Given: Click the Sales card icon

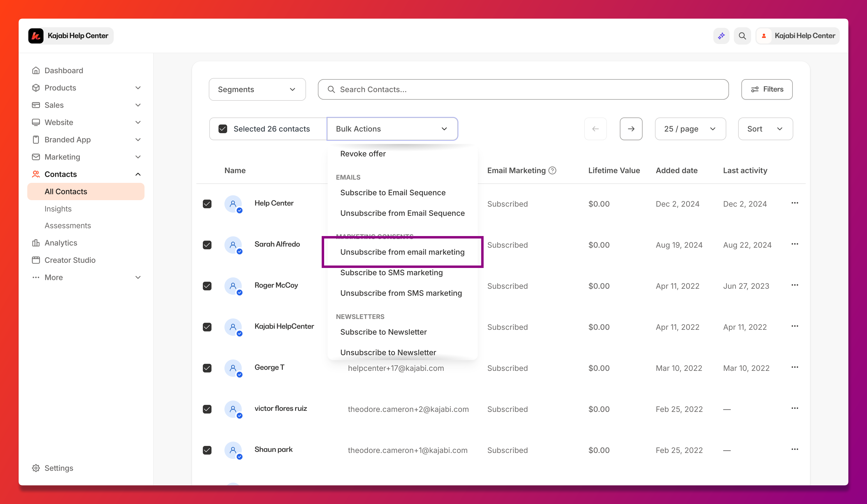Looking at the screenshot, I should pyautogui.click(x=36, y=105).
